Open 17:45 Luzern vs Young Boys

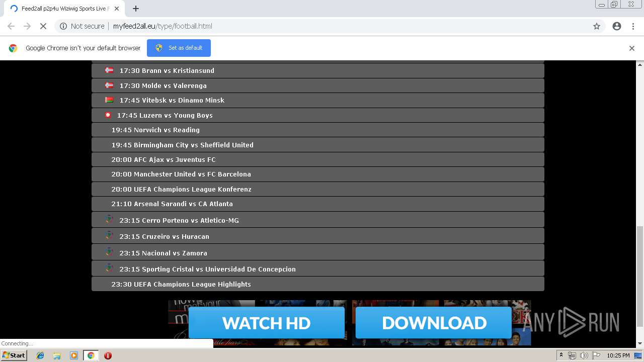[x=318, y=115]
